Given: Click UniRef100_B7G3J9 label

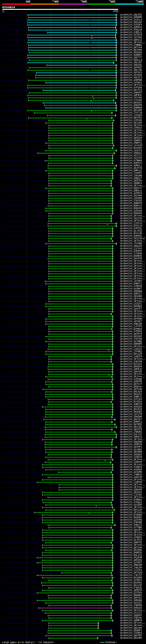Looking at the screenshot, I should tap(131, 226).
